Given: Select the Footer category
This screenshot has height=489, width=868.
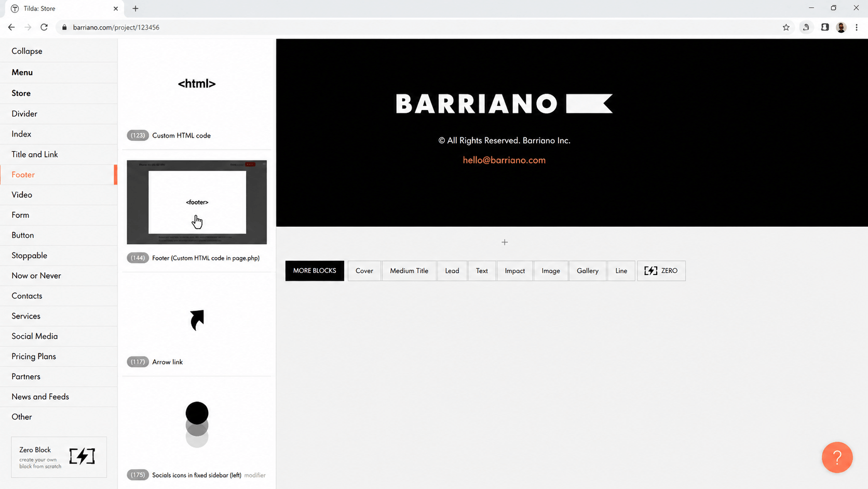Looking at the screenshot, I should 59,175.
